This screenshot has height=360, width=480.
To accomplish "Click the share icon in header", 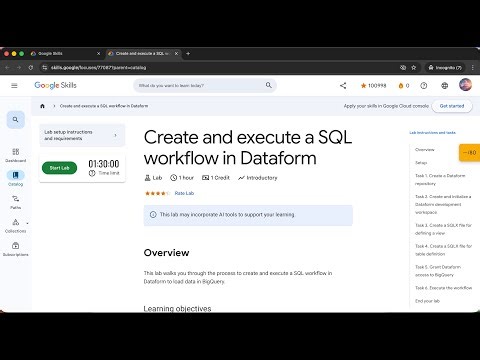I will (x=343, y=86).
